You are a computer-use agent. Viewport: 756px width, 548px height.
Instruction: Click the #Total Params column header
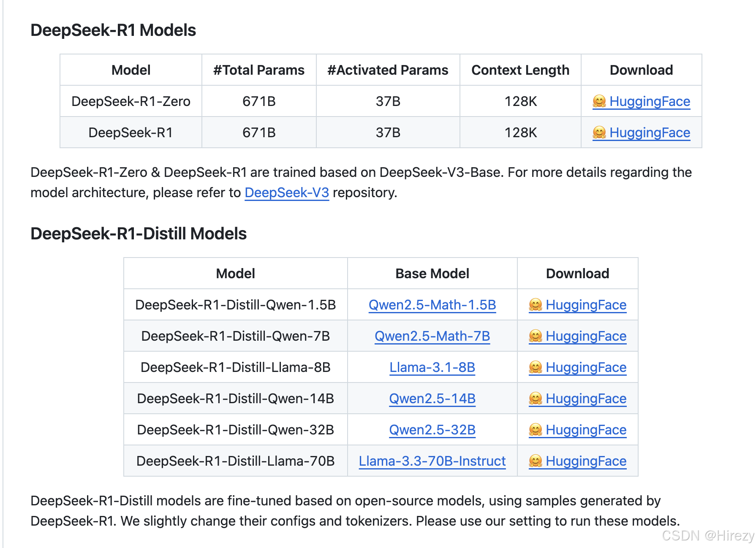[x=259, y=70]
